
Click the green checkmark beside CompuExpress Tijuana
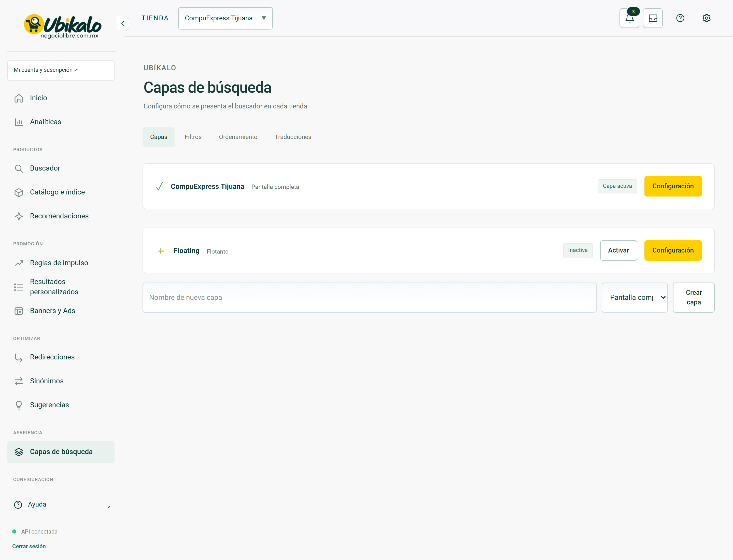click(x=159, y=186)
